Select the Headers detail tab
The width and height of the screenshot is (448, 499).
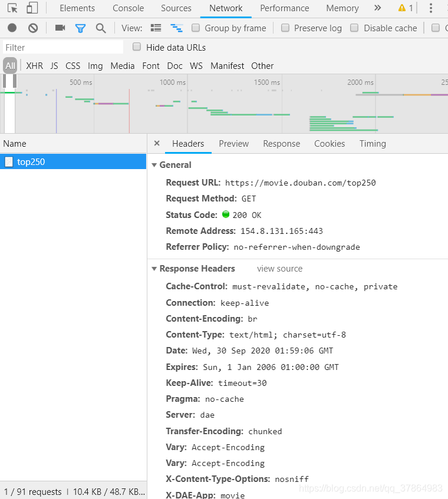click(188, 144)
